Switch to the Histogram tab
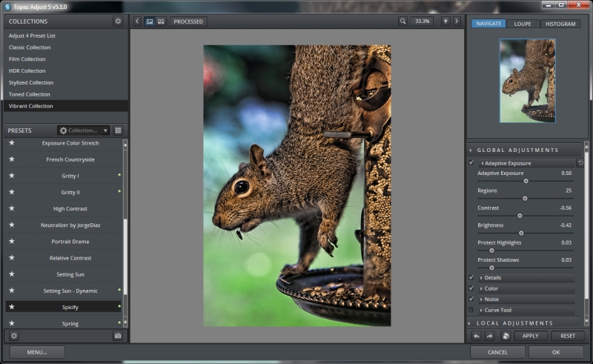The width and height of the screenshot is (593, 364). point(560,24)
